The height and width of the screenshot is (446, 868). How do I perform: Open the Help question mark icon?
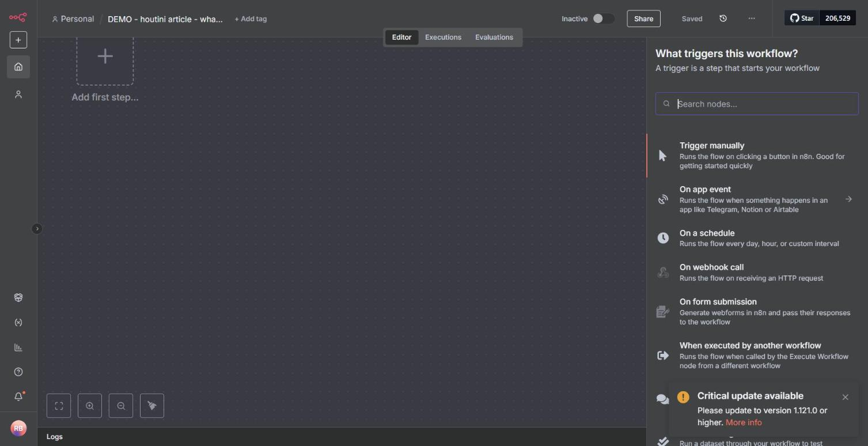[18, 372]
